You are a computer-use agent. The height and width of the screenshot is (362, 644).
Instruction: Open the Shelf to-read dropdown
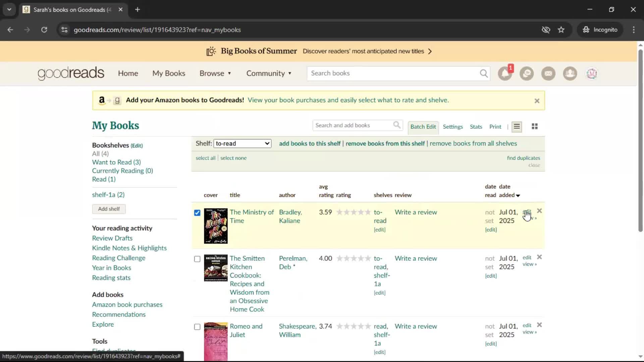(x=242, y=143)
